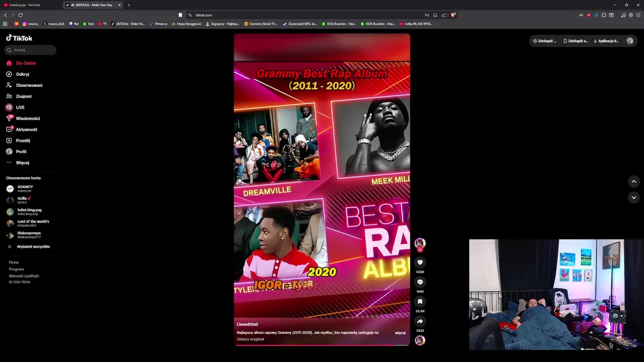Open Blakuxpompa followed account

coord(24,235)
